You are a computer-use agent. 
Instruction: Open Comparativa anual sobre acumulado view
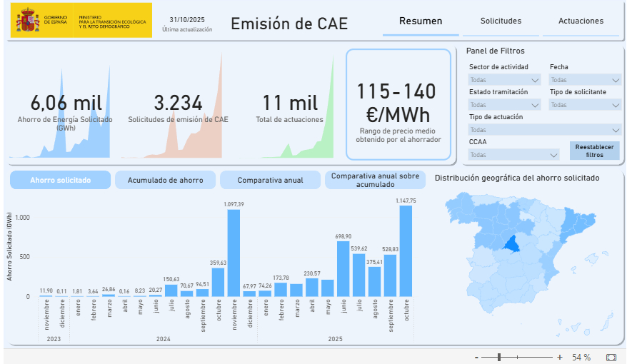(x=375, y=180)
